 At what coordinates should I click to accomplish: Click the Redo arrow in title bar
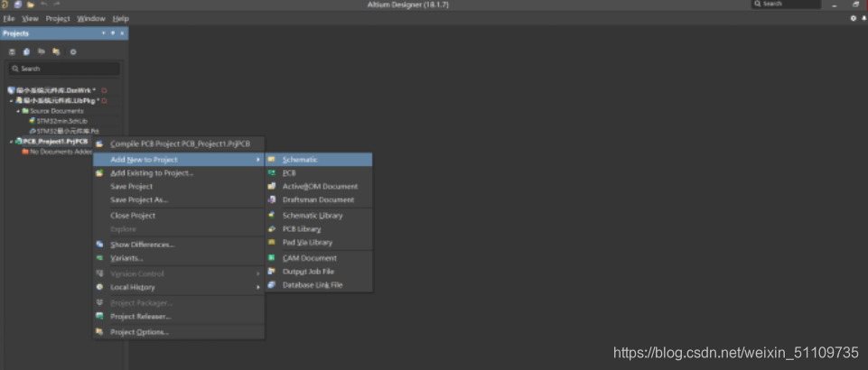pos(57,5)
